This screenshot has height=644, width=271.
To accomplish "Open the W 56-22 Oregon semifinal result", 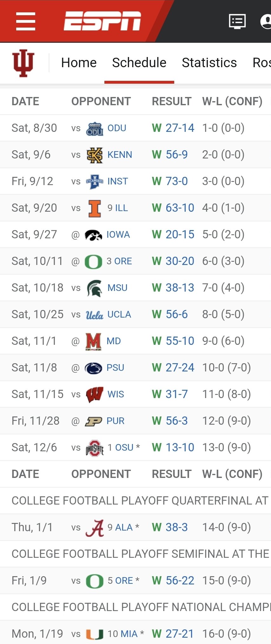I will [x=173, y=581].
